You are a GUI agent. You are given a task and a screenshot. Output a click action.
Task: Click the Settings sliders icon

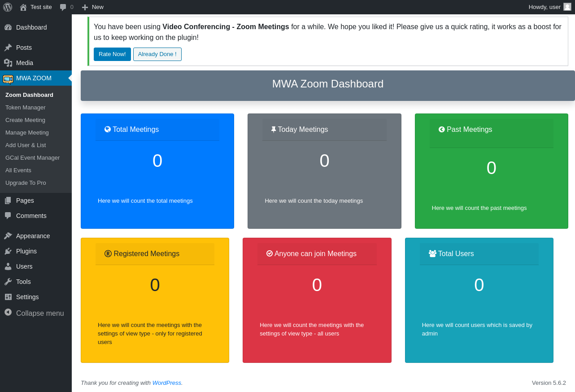[x=8, y=297]
